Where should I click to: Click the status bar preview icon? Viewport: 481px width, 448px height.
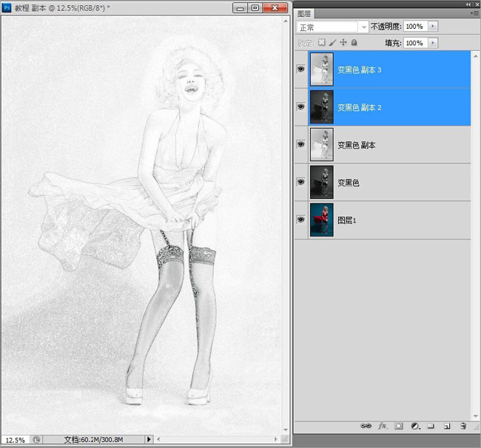click(x=36, y=440)
